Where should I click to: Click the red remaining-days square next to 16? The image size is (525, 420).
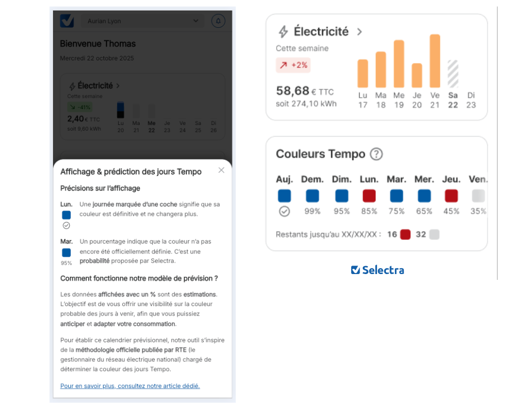click(405, 235)
